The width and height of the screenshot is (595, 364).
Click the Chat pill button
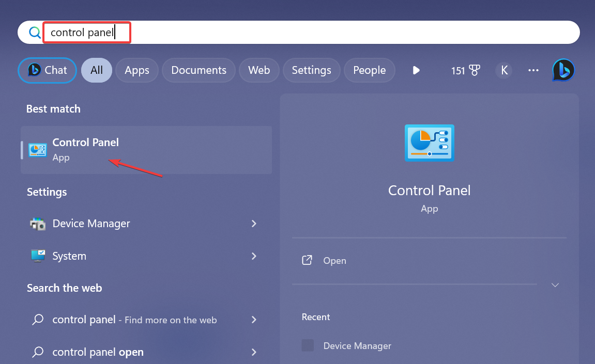47,70
